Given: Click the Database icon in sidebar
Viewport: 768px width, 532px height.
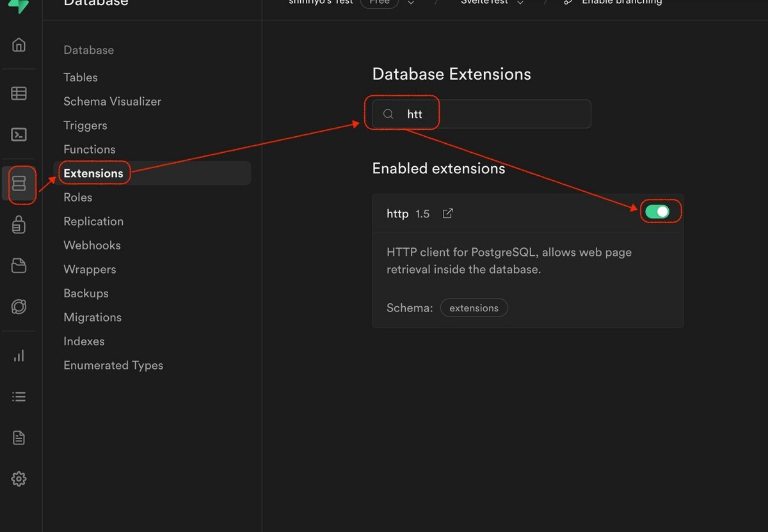Looking at the screenshot, I should [x=19, y=184].
